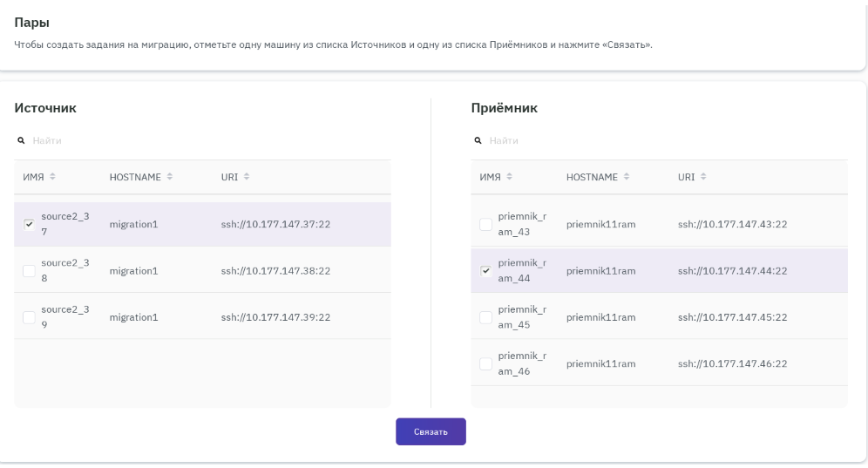Uncheck the source2_37 checkbox

pos(29,224)
